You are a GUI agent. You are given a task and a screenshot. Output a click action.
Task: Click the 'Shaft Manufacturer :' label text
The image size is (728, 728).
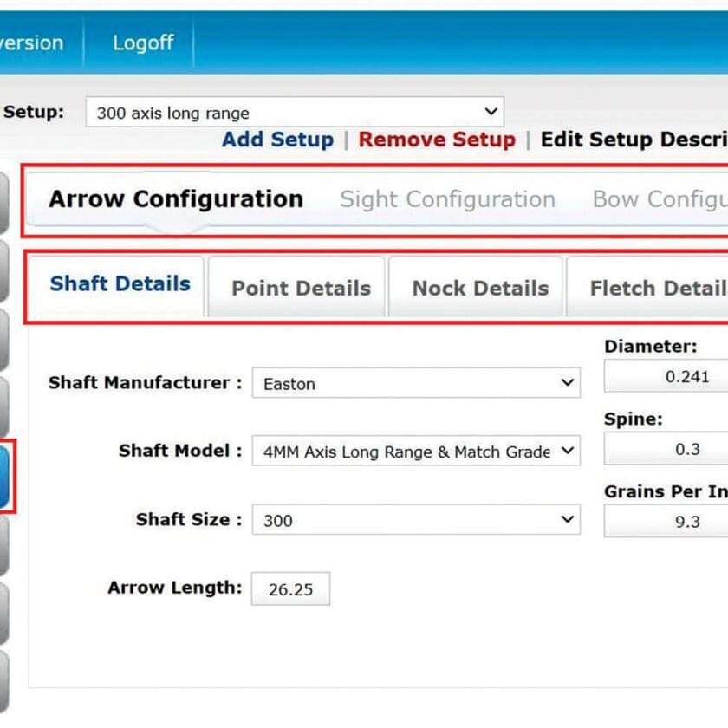146,383
